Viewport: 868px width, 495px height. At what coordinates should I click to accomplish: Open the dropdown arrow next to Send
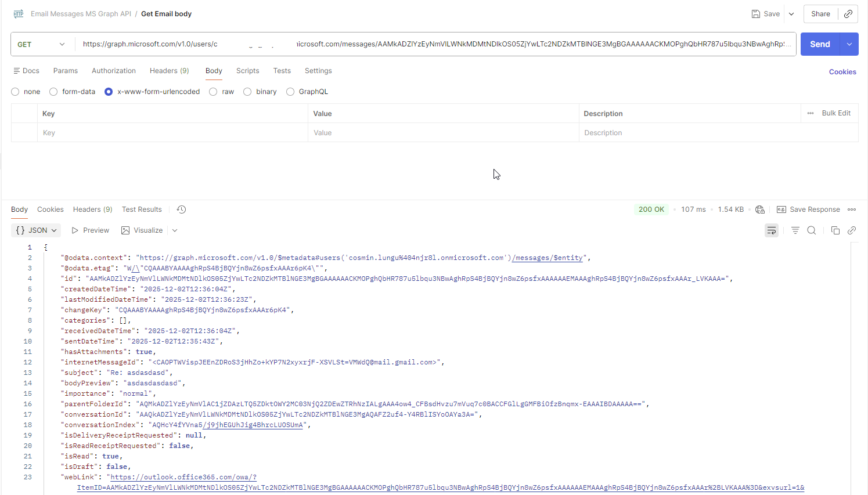(x=849, y=44)
